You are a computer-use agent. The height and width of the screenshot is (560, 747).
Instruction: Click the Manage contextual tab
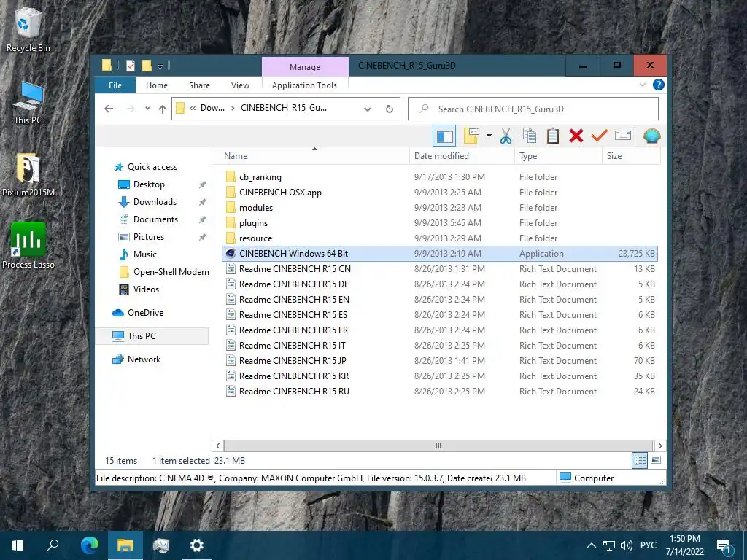point(305,67)
